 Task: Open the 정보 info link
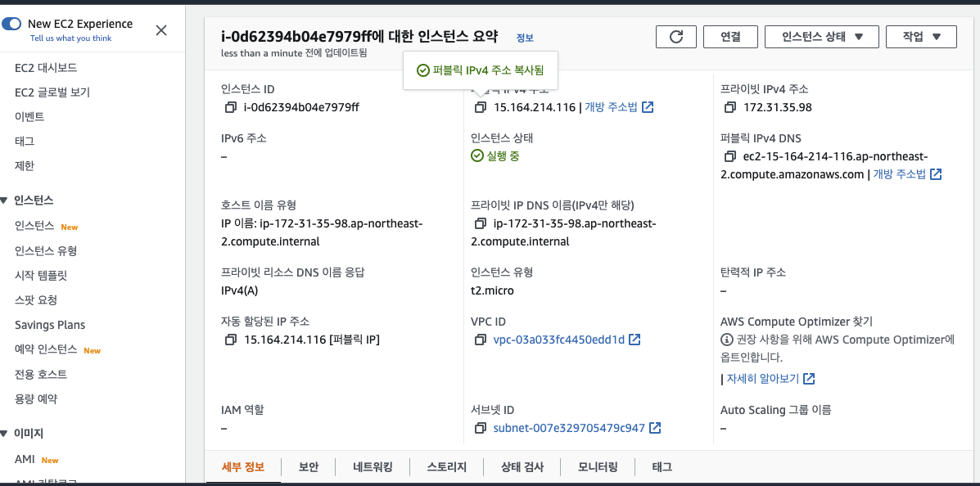pyautogui.click(x=525, y=38)
